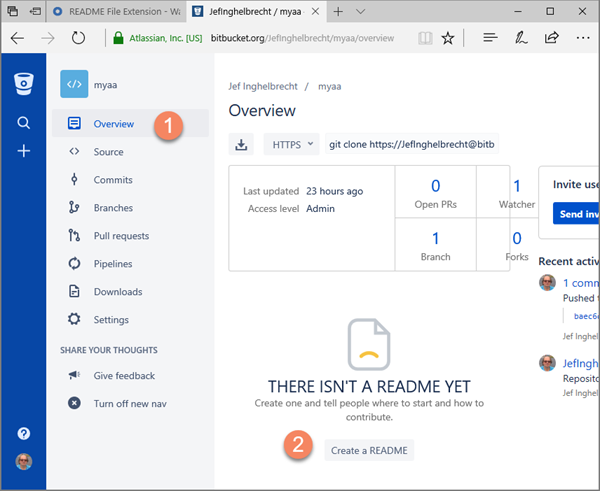Click Jef Inghelbrecht breadcrumb link
600x492 pixels.
(263, 86)
